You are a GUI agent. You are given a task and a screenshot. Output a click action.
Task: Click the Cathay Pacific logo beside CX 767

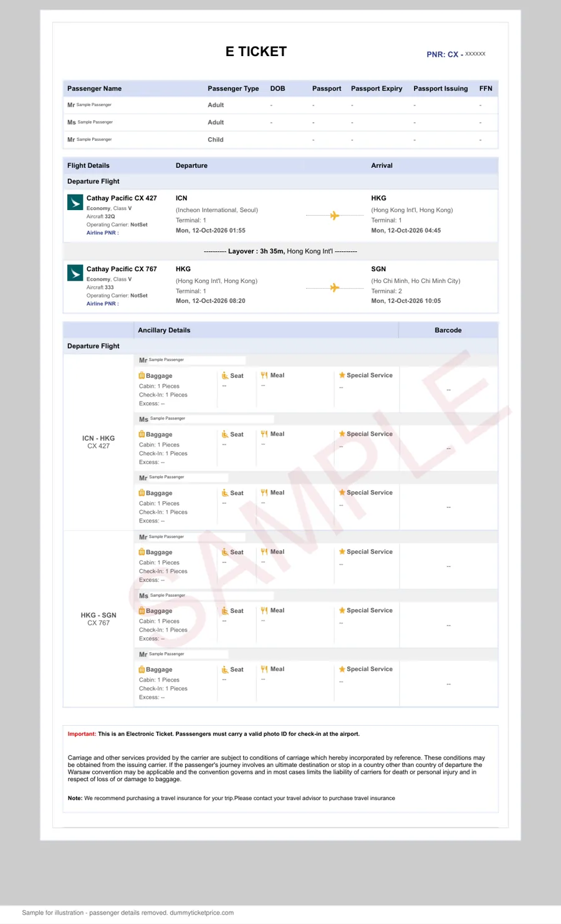click(x=75, y=273)
